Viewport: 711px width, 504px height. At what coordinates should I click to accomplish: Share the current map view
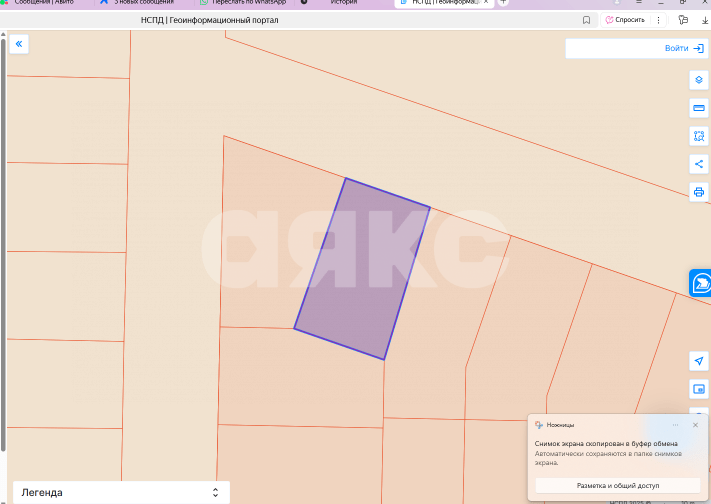coord(699,164)
